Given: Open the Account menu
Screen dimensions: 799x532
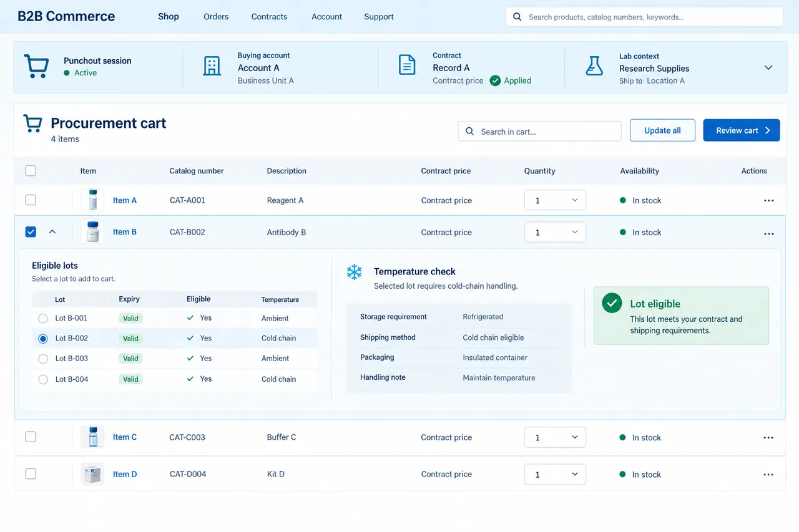Looking at the screenshot, I should click(x=327, y=17).
